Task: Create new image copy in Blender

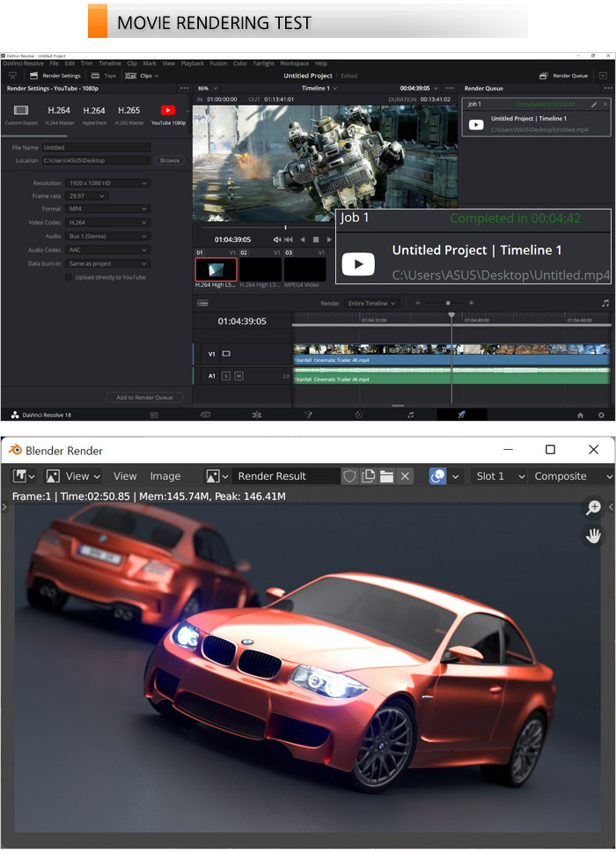Action: pos(368,476)
